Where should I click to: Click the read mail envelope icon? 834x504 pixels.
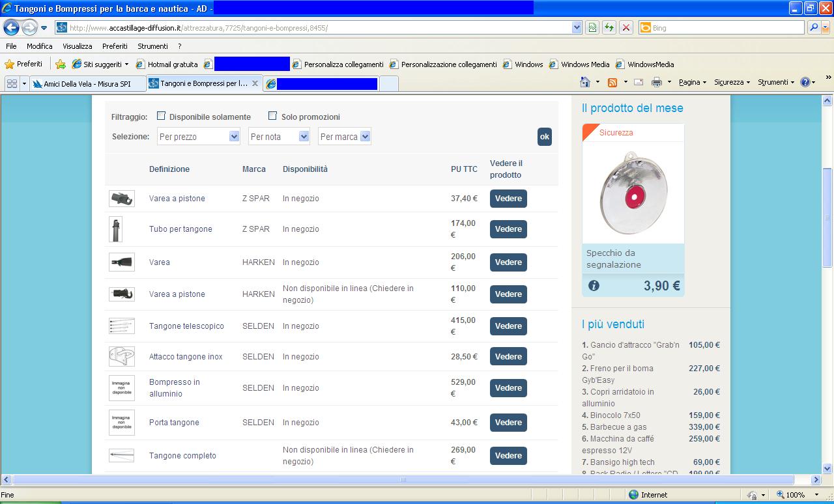(639, 82)
